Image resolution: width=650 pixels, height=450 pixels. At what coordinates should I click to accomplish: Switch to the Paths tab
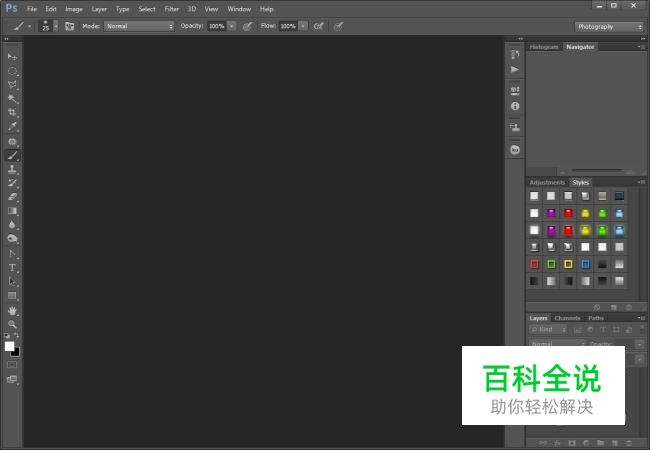tap(596, 318)
